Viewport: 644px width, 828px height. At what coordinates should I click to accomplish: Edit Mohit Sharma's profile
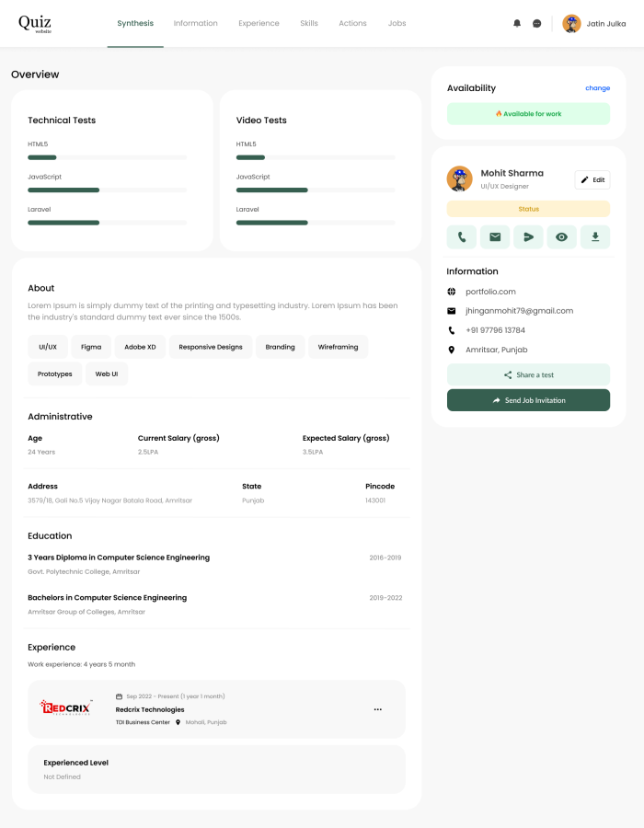point(592,180)
